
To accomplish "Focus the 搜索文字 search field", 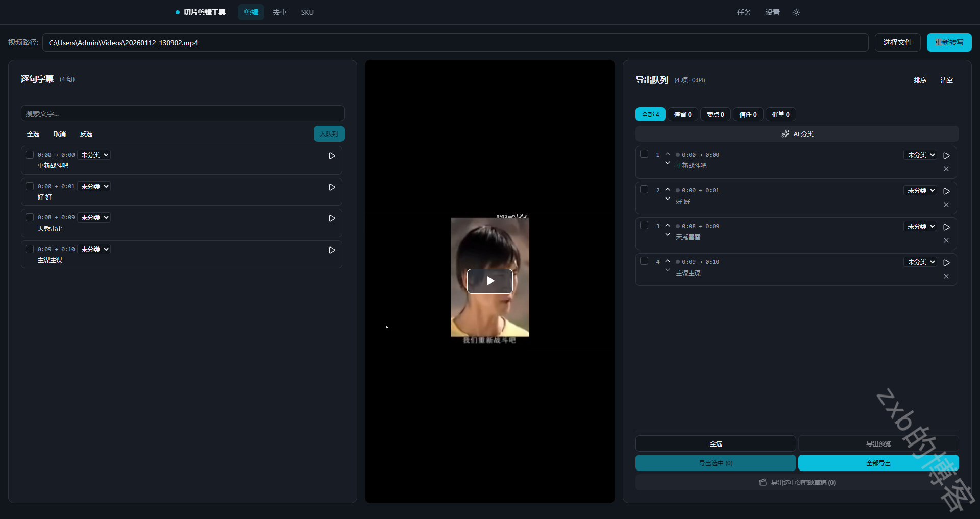I will coord(183,113).
